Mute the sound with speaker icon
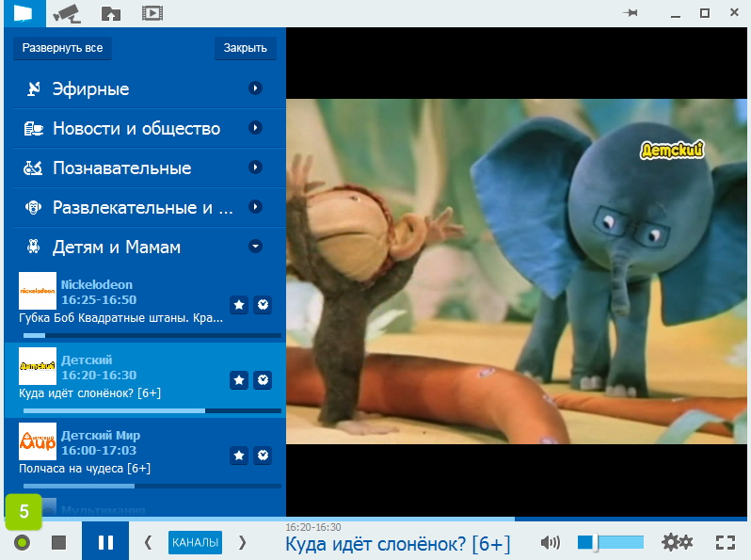 551,543
